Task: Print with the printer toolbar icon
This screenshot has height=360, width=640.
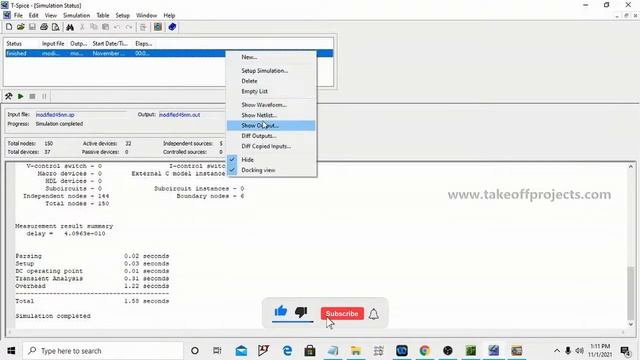Action: click(x=44, y=27)
